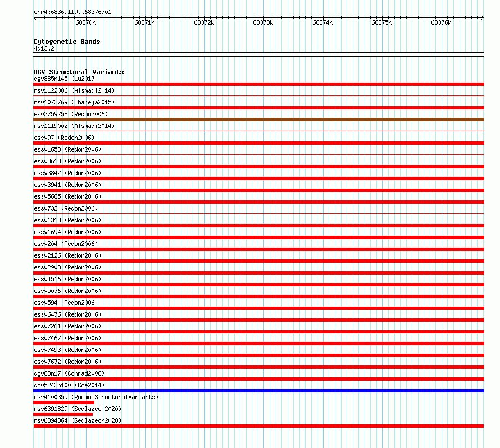Select the nsv6391829 (Sedlazeck2020) label
500x448 pixels.
click(78, 409)
